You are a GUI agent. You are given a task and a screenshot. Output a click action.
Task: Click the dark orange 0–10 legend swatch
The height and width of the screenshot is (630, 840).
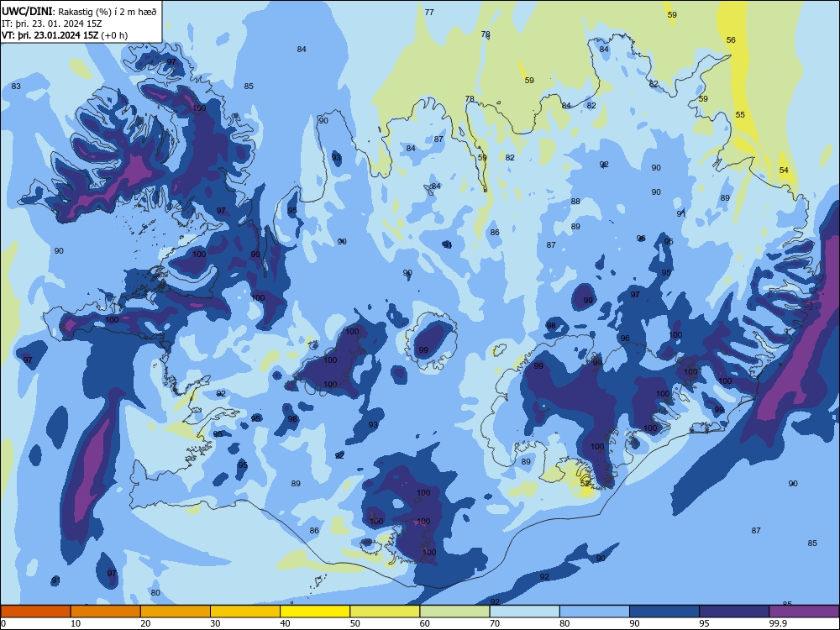(x=35, y=612)
